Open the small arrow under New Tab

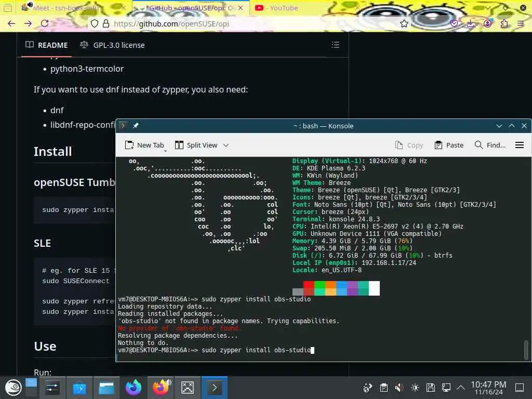click(x=166, y=151)
